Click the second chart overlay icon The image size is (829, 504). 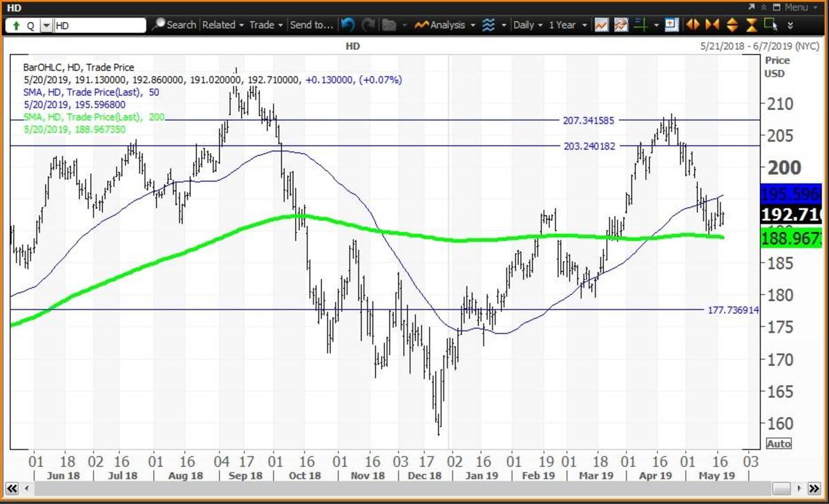click(620, 25)
